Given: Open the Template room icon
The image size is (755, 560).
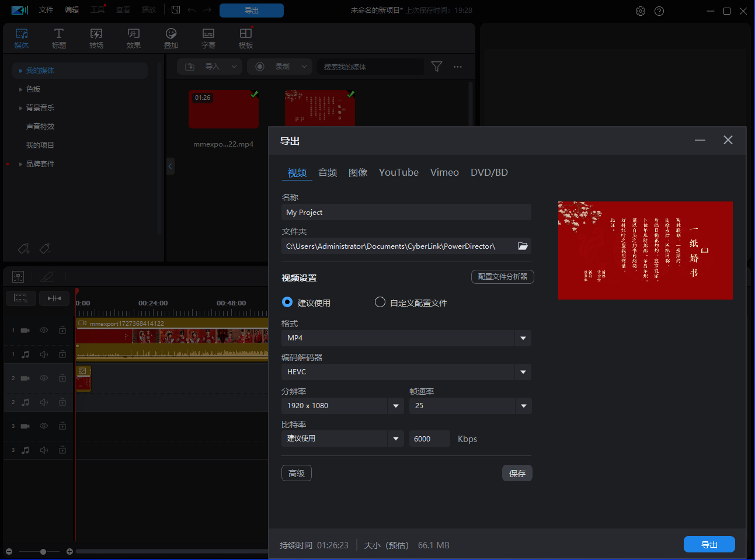Looking at the screenshot, I should (x=246, y=38).
